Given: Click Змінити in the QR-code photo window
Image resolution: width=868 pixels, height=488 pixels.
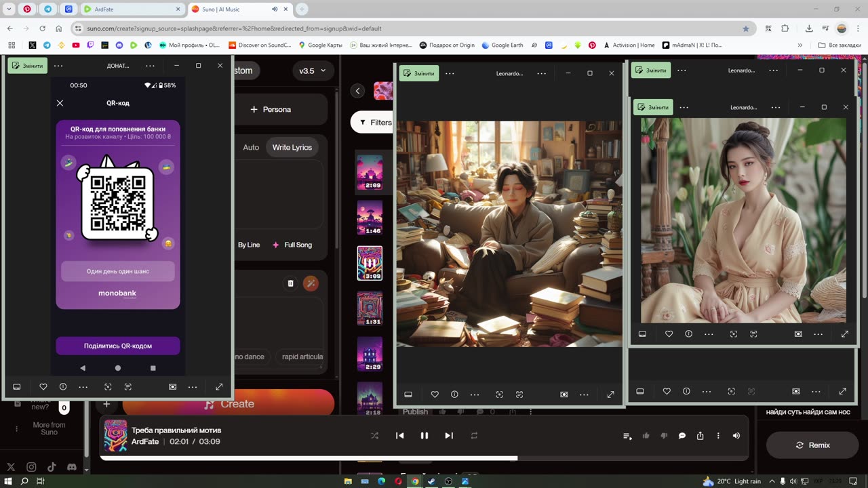Looking at the screenshot, I should coord(26,66).
